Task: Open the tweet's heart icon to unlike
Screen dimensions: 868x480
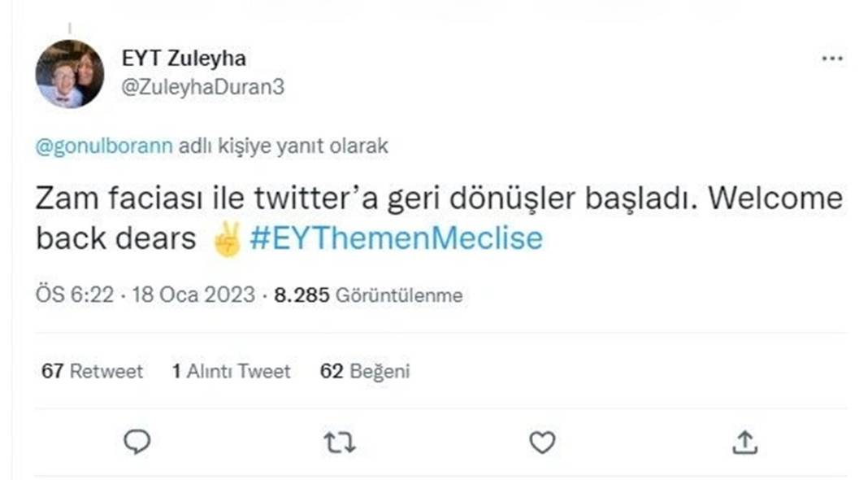Action: tap(541, 443)
